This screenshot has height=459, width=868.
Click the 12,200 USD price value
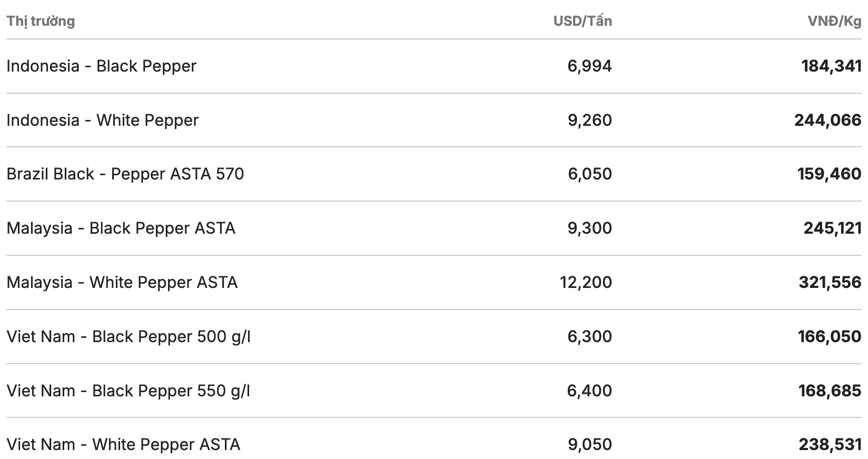coord(586,283)
